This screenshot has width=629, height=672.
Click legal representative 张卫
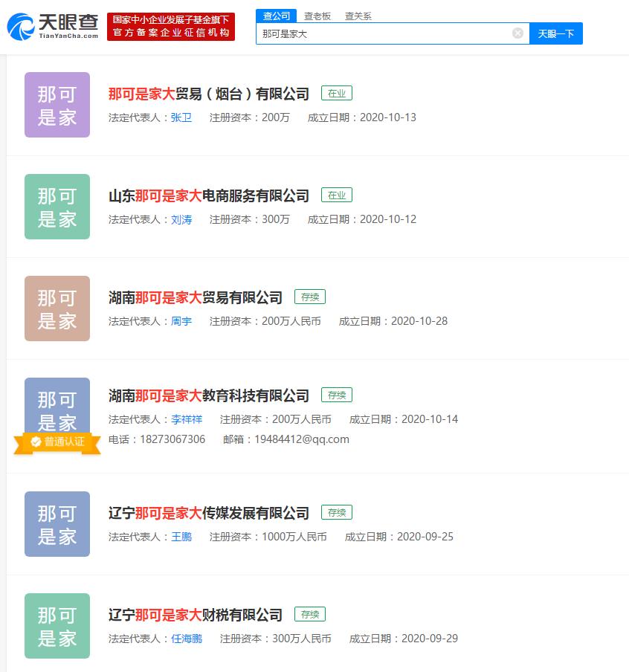click(x=181, y=117)
